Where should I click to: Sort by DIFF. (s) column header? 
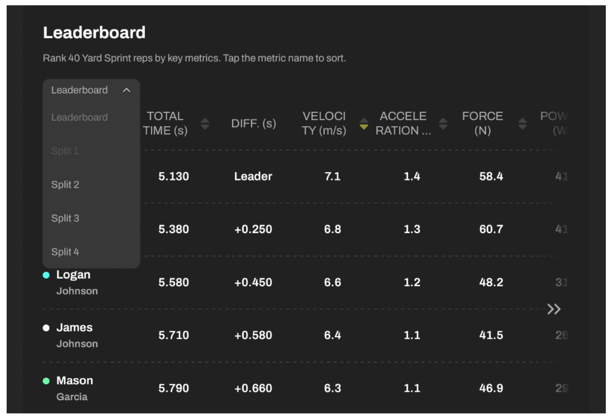coord(253,124)
